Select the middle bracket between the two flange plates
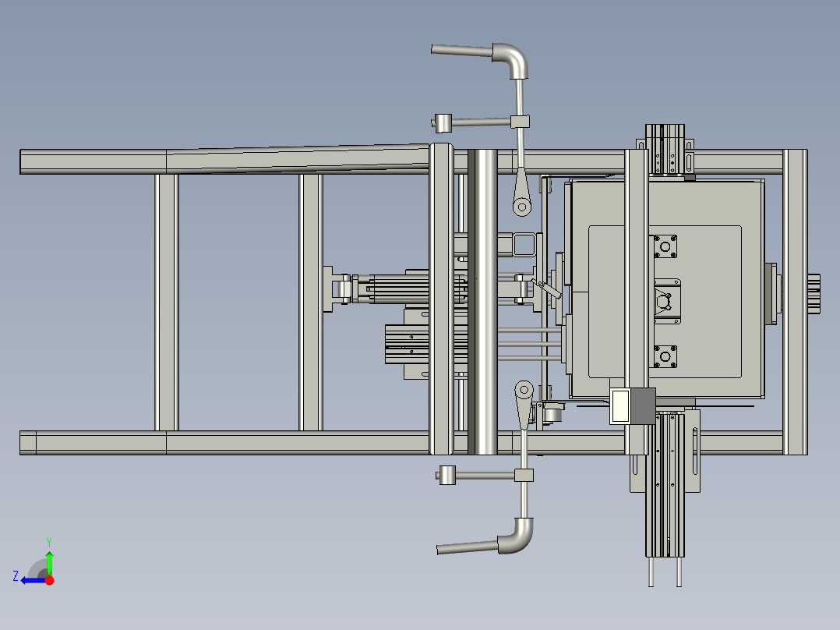The width and height of the screenshot is (840, 630). tap(666, 301)
